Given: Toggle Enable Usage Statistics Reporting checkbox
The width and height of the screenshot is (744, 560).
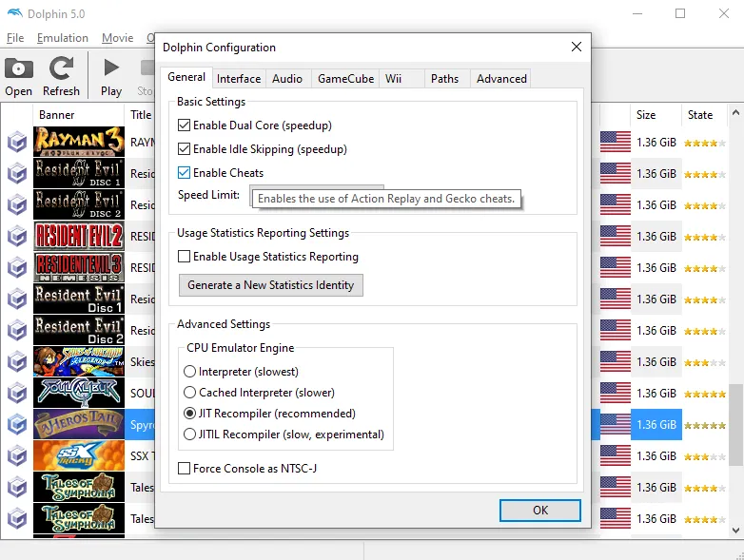Looking at the screenshot, I should 185,257.
